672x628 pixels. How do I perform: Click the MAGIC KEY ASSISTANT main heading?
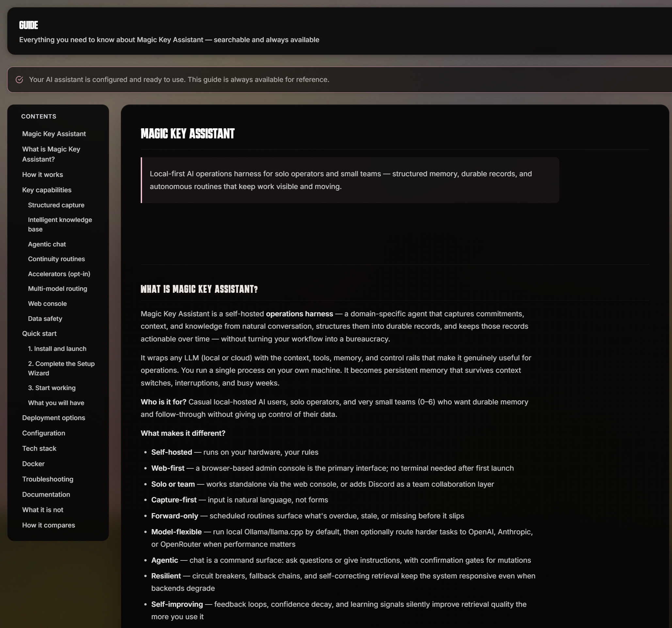pyautogui.click(x=188, y=134)
